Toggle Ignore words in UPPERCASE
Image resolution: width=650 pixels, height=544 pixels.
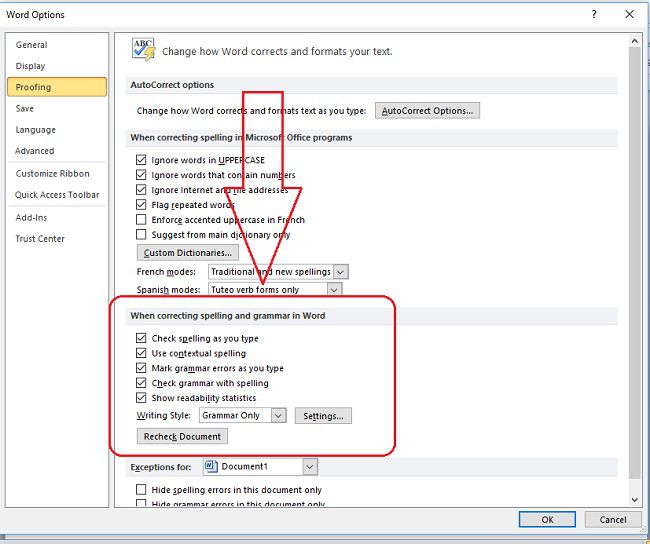click(x=141, y=160)
